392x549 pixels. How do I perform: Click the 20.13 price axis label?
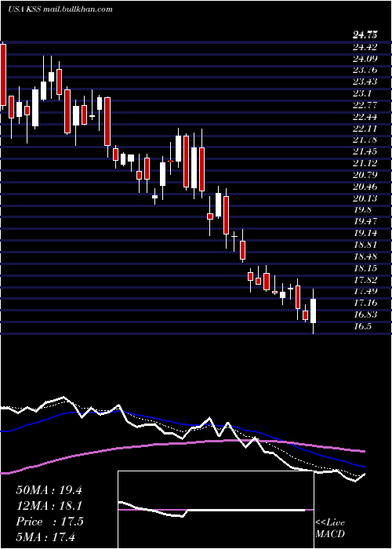pyautogui.click(x=365, y=198)
